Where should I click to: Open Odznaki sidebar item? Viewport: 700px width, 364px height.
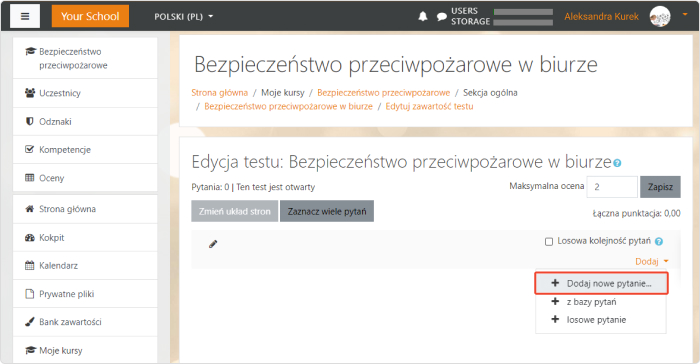85,121
